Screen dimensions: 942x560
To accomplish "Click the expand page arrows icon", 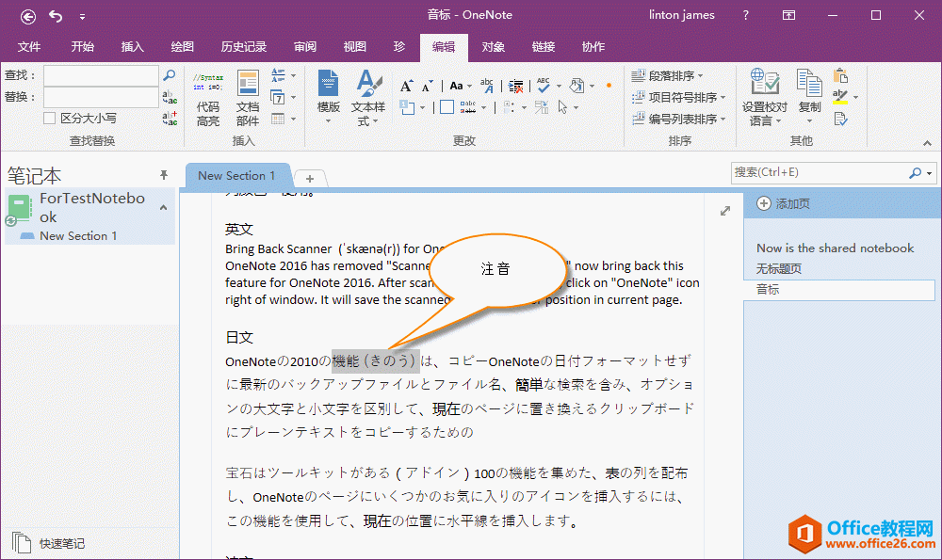I will point(724,211).
